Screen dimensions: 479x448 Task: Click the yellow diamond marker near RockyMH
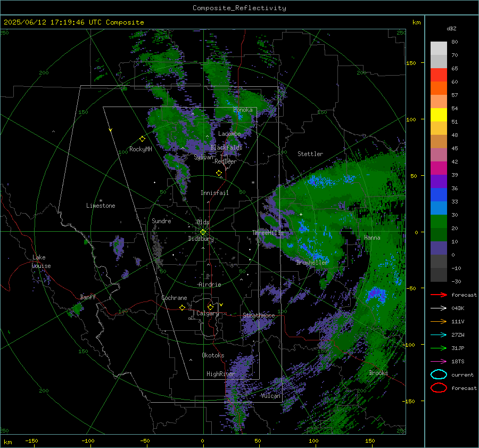tap(142, 139)
